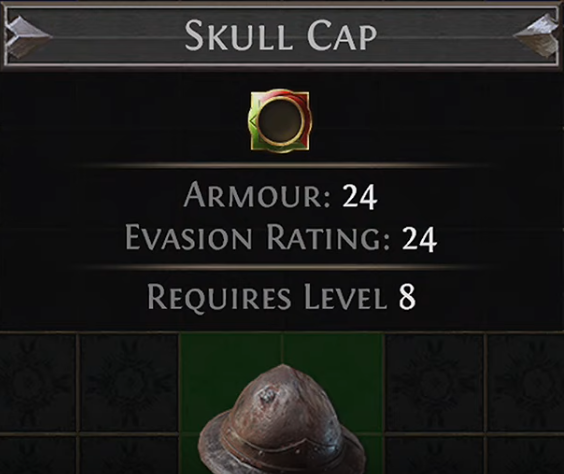564x474 pixels.
Task: Click the Skull Cap title text
Action: pos(281,36)
